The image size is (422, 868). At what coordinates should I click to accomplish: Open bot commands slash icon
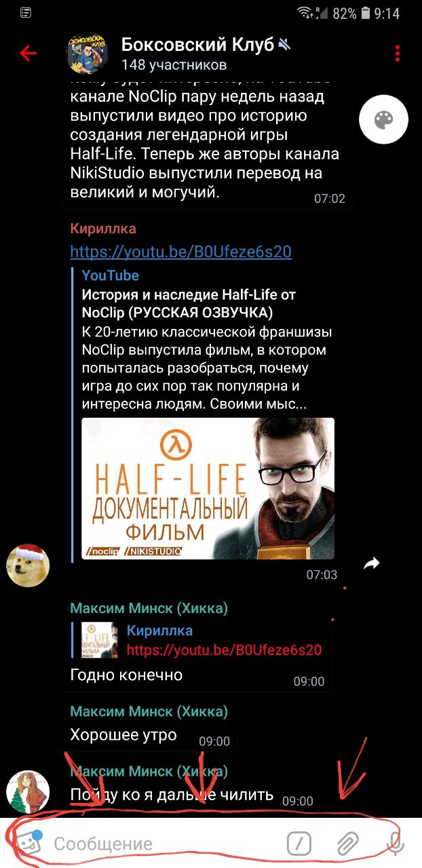[299, 844]
